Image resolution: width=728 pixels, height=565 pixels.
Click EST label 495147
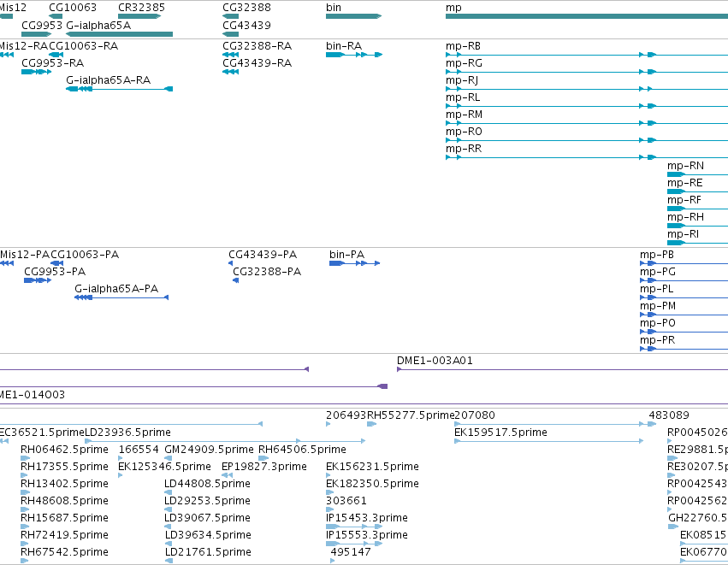(x=351, y=552)
